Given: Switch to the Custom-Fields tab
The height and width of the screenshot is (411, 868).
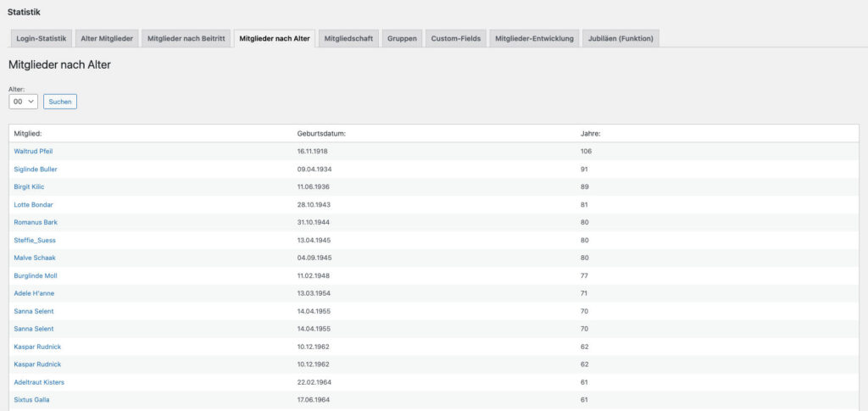Looking at the screenshot, I should click(455, 38).
